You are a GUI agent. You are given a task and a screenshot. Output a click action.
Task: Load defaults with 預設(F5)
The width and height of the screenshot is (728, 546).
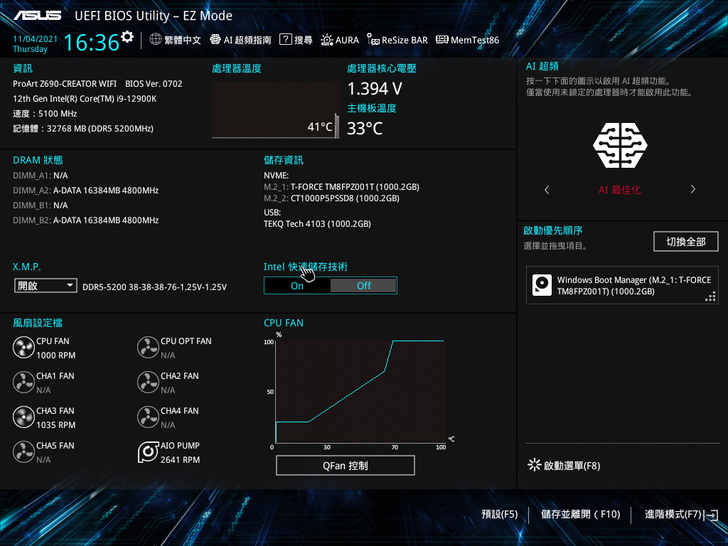click(500, 514)
